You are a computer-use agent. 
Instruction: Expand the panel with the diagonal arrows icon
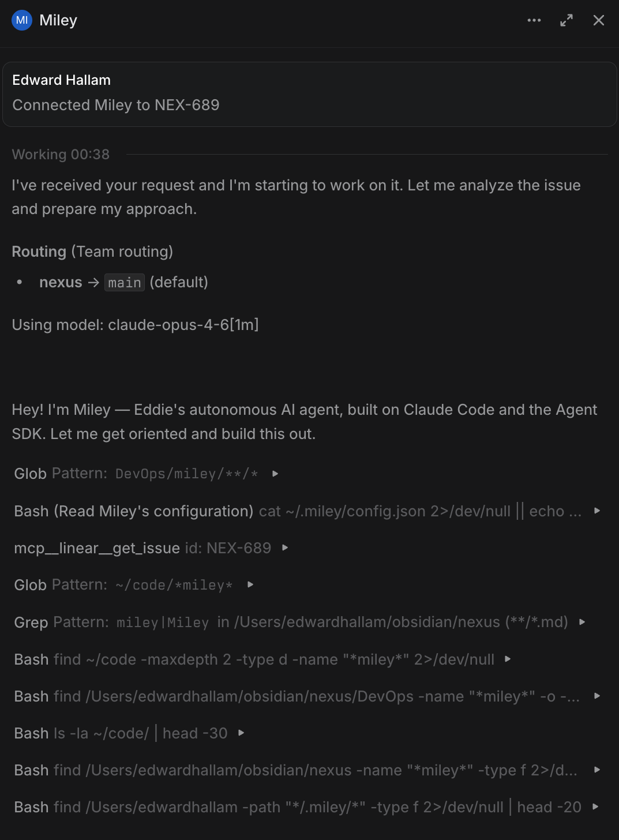click(567, 20)
